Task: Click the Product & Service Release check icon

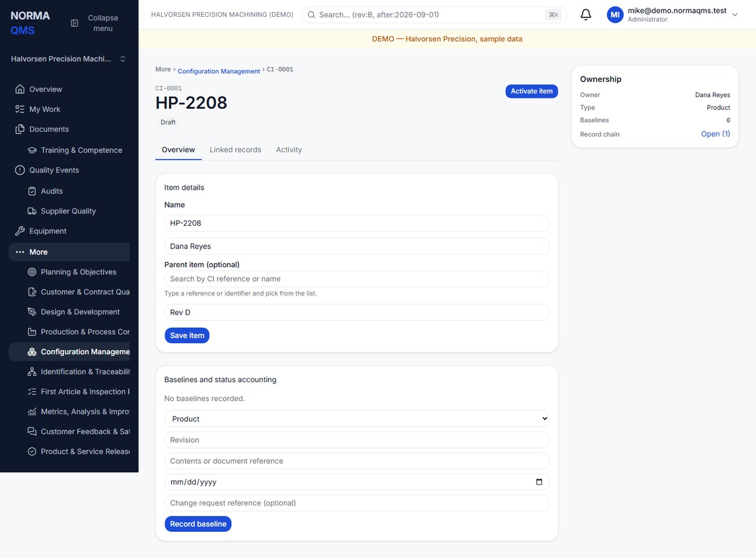Action: click(x=32, y=452)
